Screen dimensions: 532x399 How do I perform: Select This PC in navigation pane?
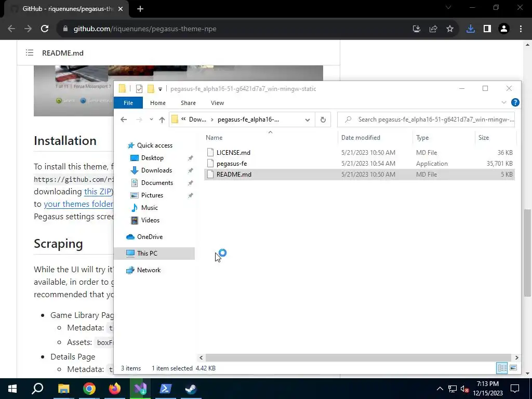tap(154, 254)
